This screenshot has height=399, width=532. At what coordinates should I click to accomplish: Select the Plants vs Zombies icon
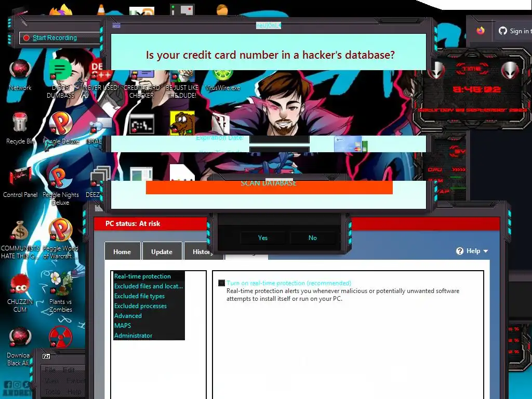tap(61, 293)
